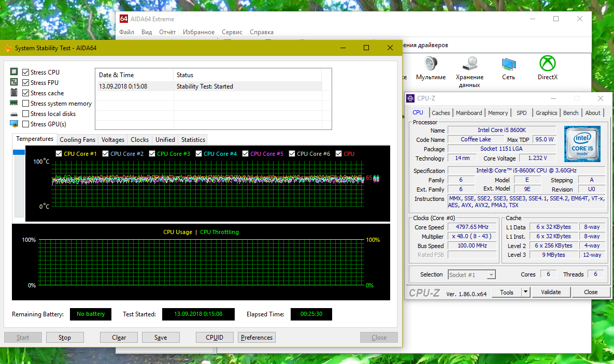Click the CPU-Z title bar chip icon

(x=410, y=98)
